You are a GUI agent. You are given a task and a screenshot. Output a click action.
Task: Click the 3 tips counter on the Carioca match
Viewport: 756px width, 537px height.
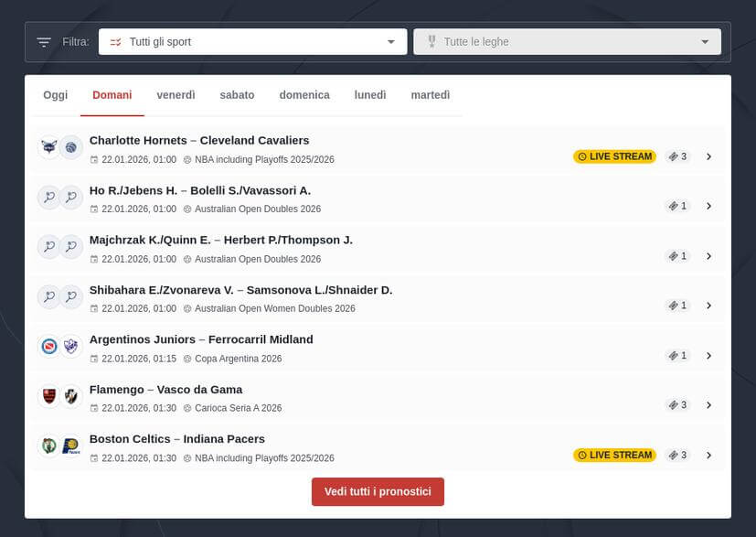coord(677,404)
